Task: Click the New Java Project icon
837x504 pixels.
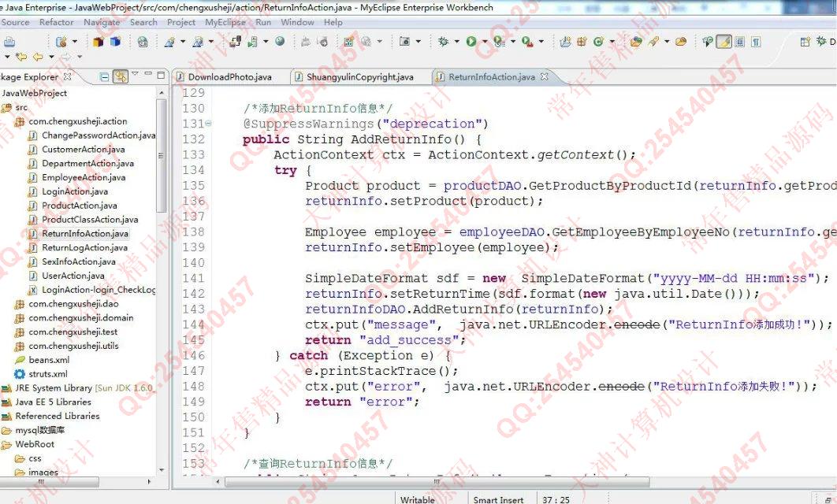Action: (565, 41)
